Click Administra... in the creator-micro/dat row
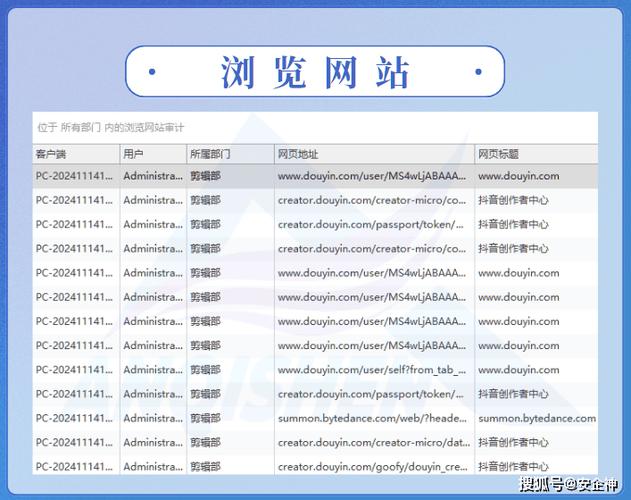 coord(153,443)
